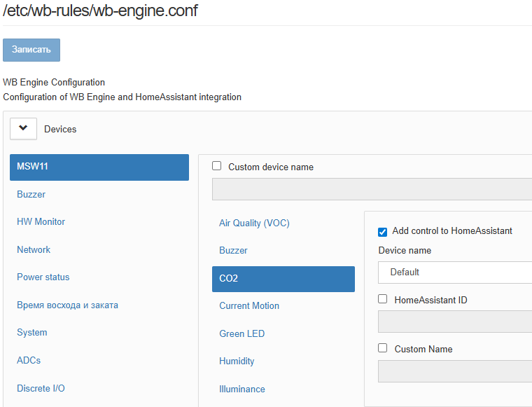Screen dimensions: 532x407
Task: Select Power status device
Action: tap(43, 277)
